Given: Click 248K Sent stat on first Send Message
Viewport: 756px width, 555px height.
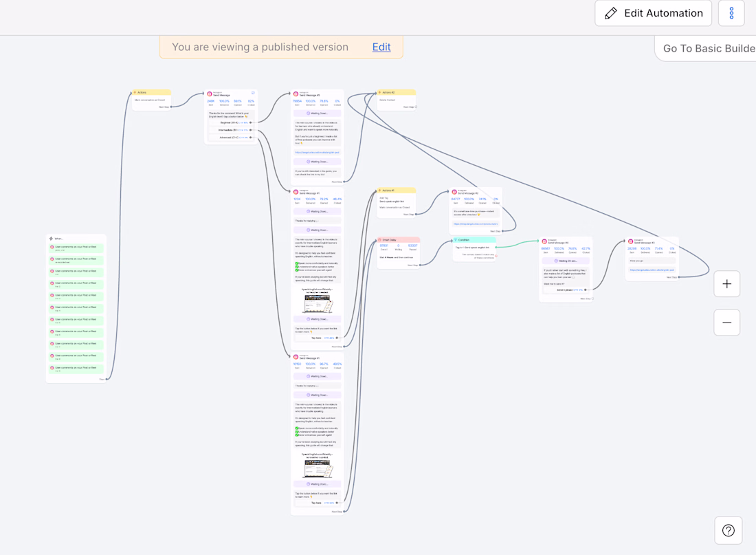Looking at the screenshot, I should click(x=211, y=102).
